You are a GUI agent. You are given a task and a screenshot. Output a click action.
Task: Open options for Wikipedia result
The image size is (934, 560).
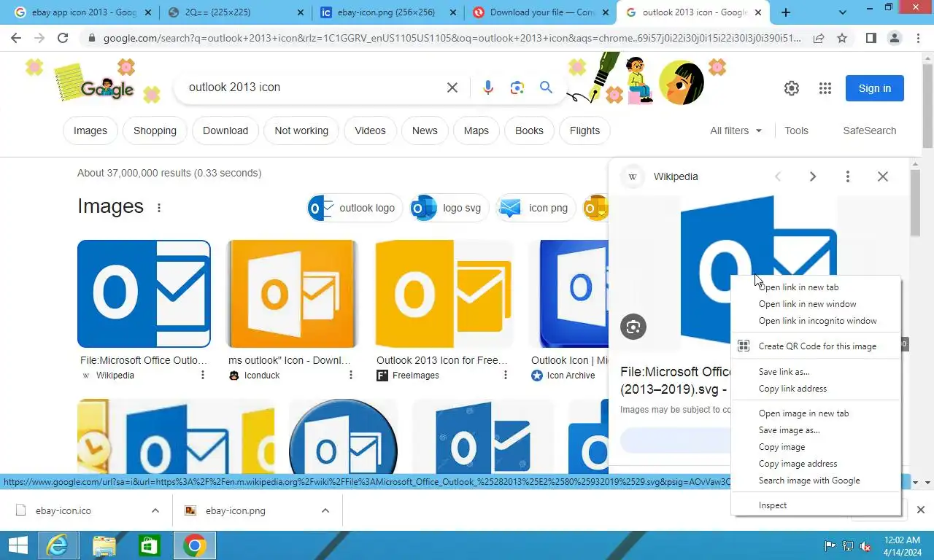(x=203, y=376)
